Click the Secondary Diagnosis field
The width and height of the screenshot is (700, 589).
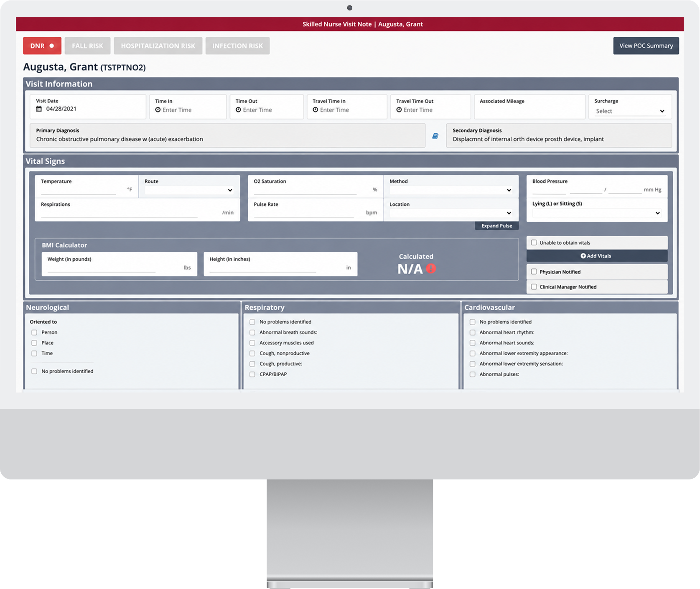coord(559,135)
